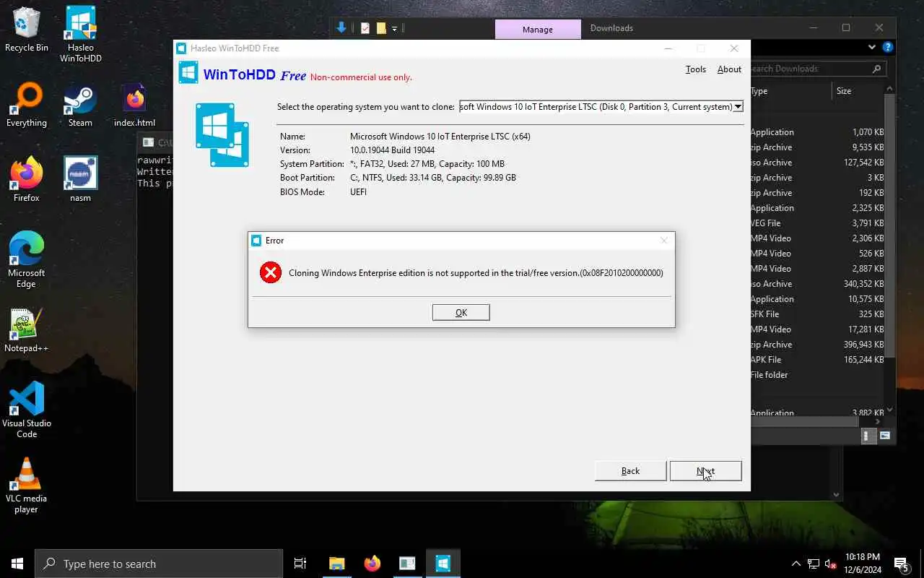The image size is (924, 578).
Task: Select the Everything desktop shortcut
Action: coord(27,105)
